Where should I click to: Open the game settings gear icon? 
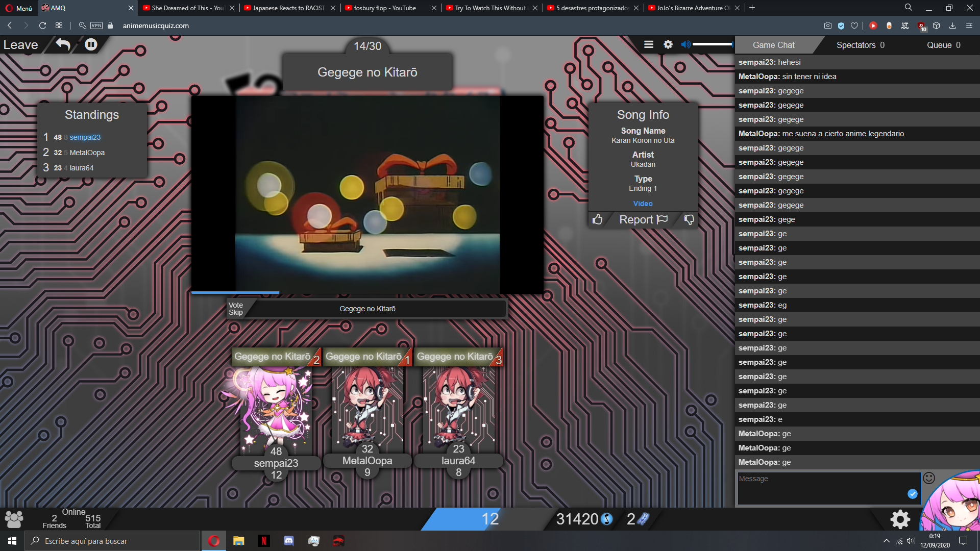tap(668, 45)
